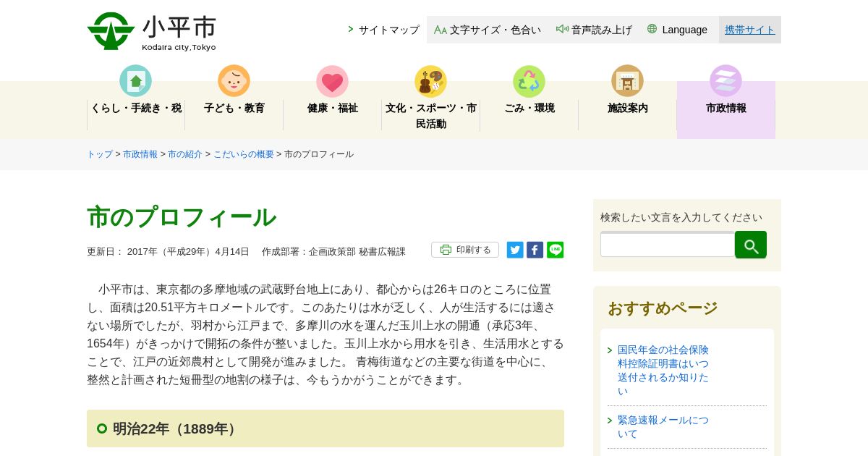This screenshot has height=456, width=868.
Task: Open the ごみ・環境 recycle icon
Action: (x=529, y=81)
